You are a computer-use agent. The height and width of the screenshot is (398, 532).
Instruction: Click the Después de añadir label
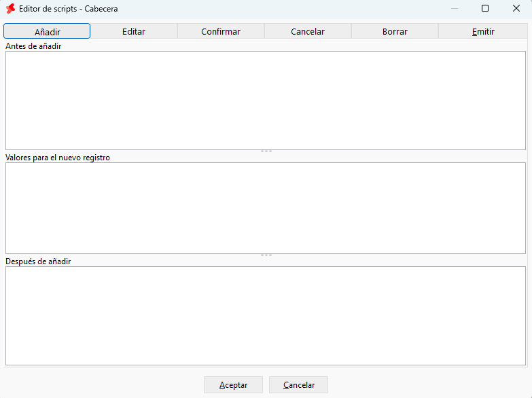coord(38,261)
